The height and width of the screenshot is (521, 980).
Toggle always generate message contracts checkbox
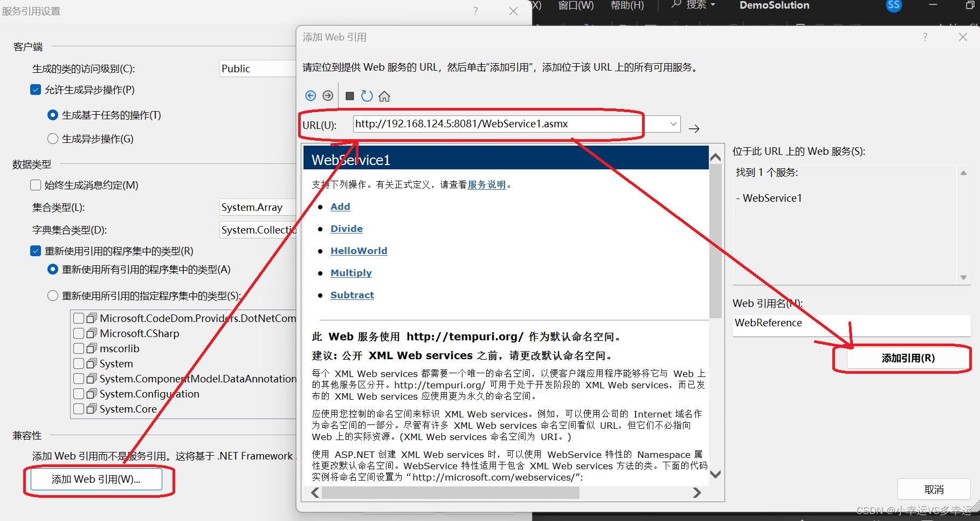tap(36, 185)
